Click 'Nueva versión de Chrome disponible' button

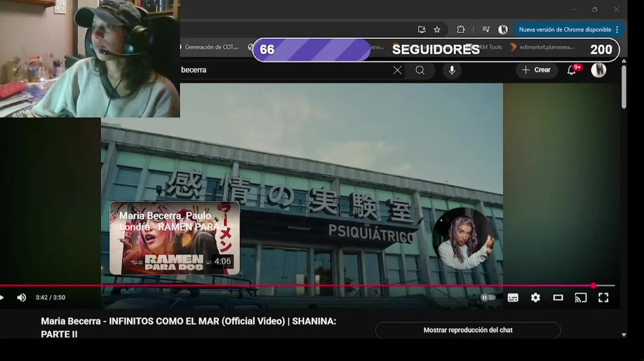pyautogui.click(x=564, y=30)
